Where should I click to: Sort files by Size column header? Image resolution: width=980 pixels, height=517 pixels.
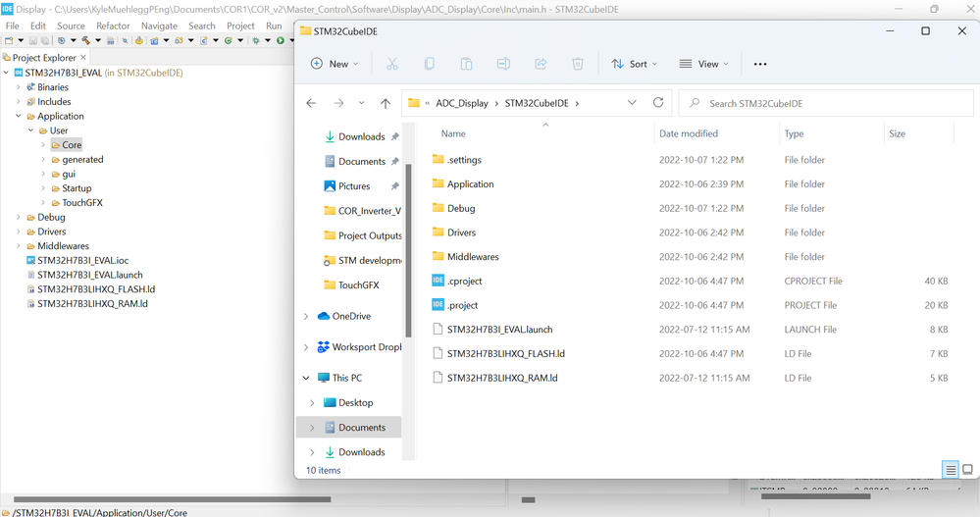(x=897, y=133)
